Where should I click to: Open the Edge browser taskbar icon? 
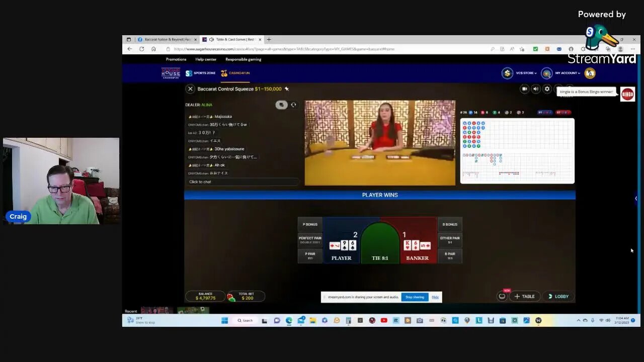click(x=289, y=320)
